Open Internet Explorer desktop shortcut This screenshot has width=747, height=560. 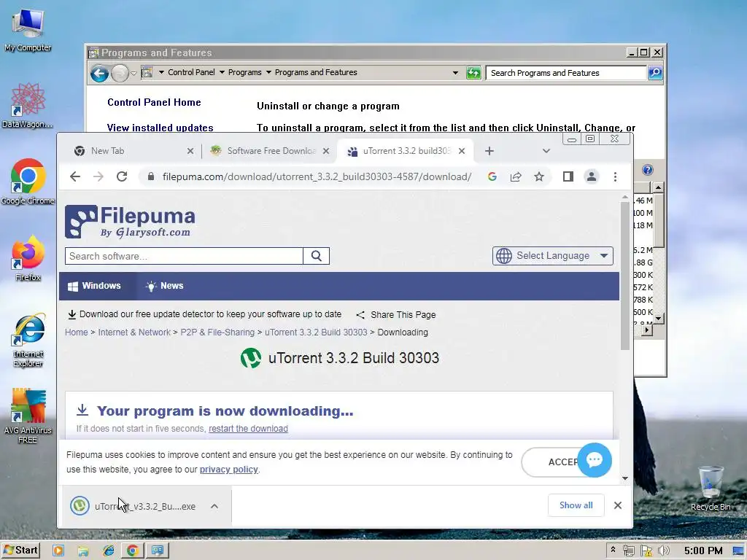tap(28, 340)
